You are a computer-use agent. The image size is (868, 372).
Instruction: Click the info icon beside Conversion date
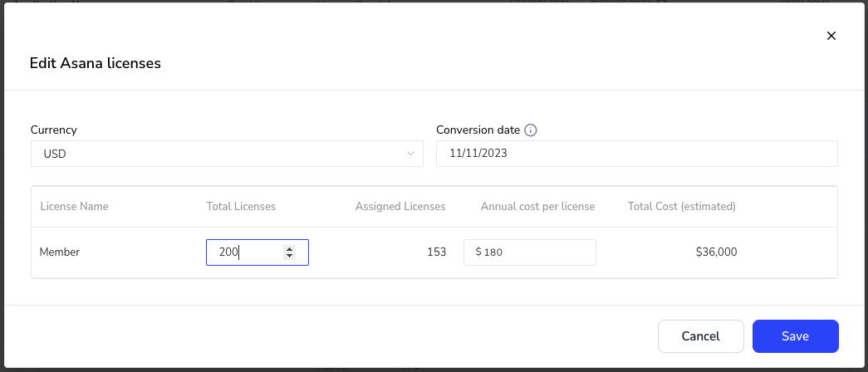tap(530, 130)
